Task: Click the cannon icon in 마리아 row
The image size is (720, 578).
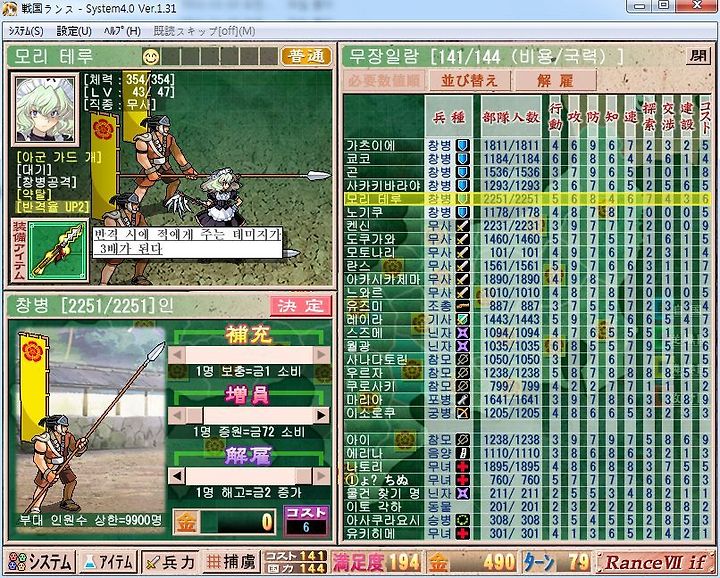Action: point(462,399)
